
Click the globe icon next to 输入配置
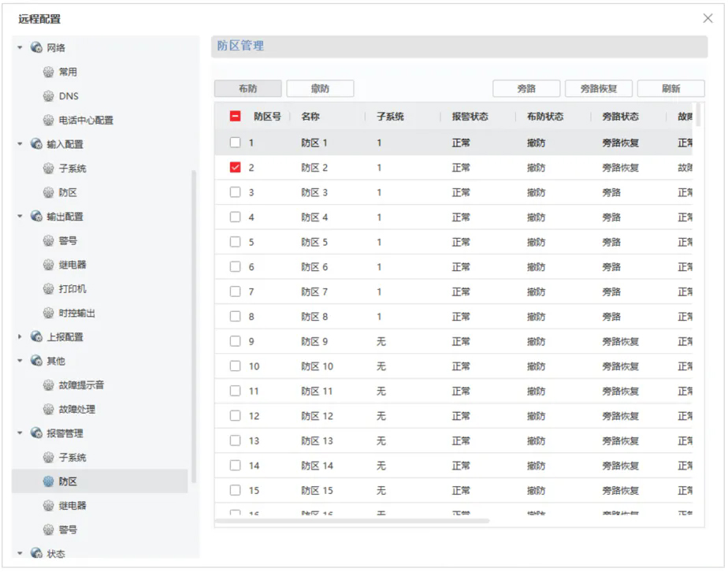36,144
